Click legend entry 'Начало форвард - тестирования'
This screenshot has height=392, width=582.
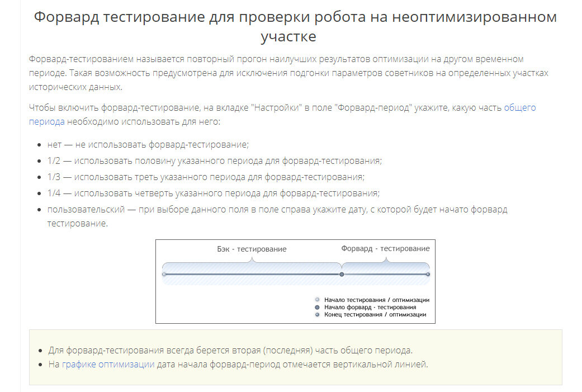click(366, 308)
